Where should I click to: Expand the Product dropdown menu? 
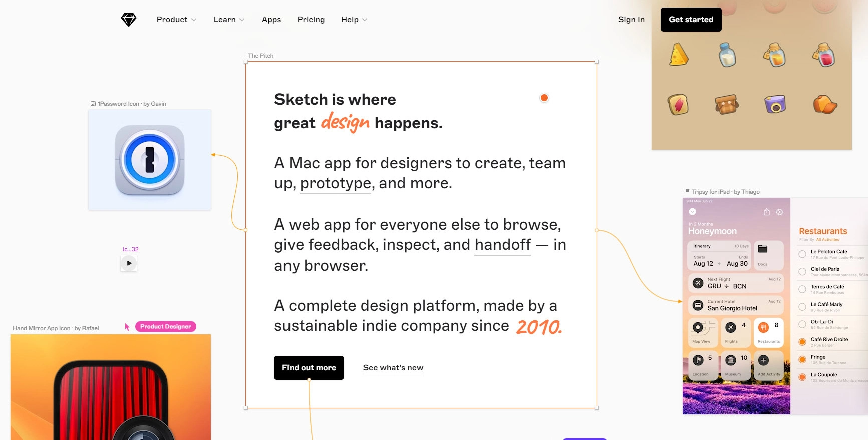[x=176, y=20]
